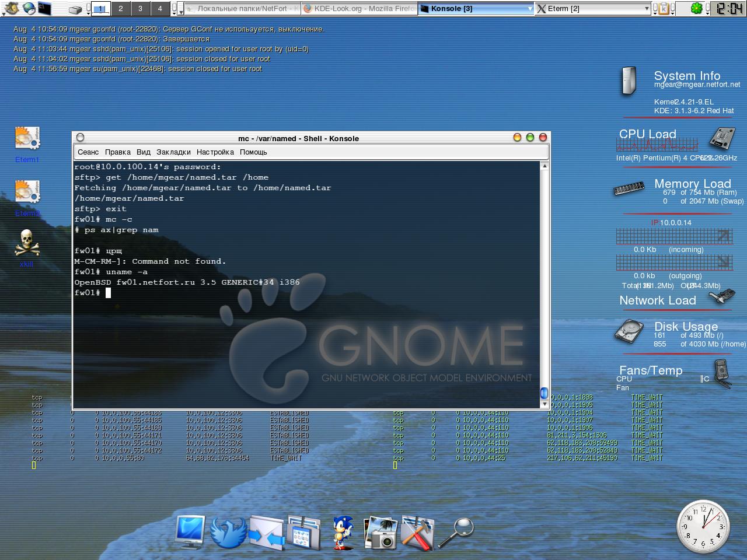Open the Настройка menu in Konsole
This screenshot has width=747, height=560.
(215, 152)
